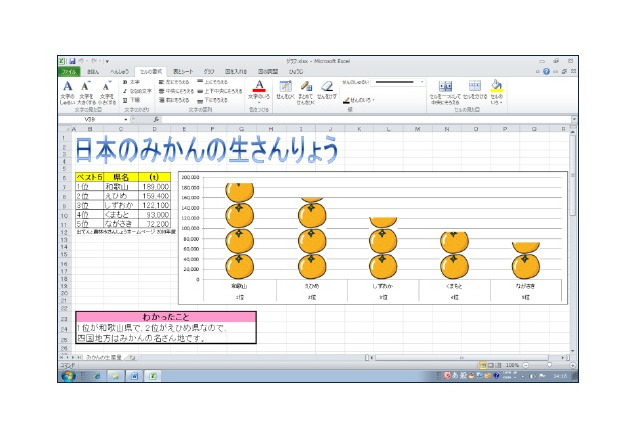Click the increase font size A icon
This screenshot has width=640, height=426.
pyautogui.click(x=86, y=87)
